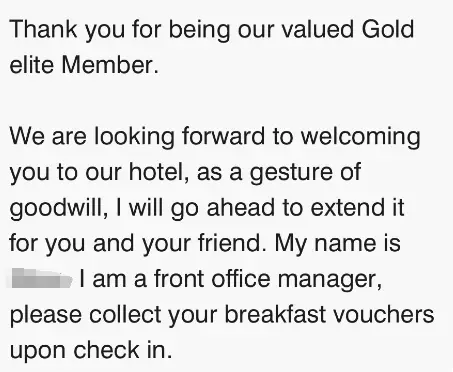This screenshot has height=372, width=453.
Task: Click the words "elite Member."
Action: point(84,65)
